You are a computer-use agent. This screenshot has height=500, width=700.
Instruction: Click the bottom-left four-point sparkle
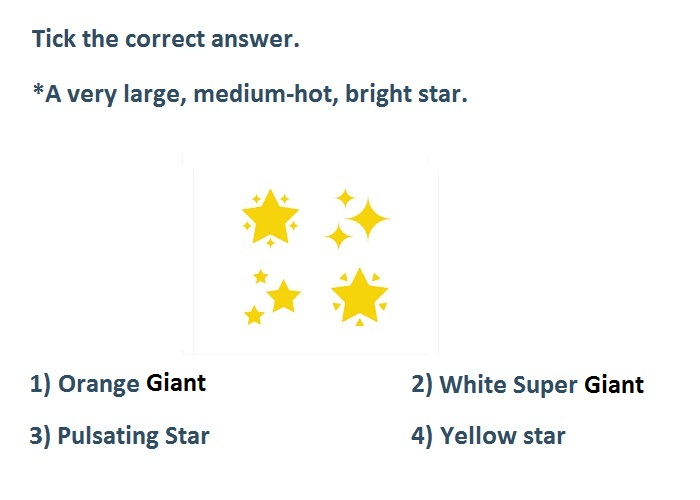click(338, 236)
